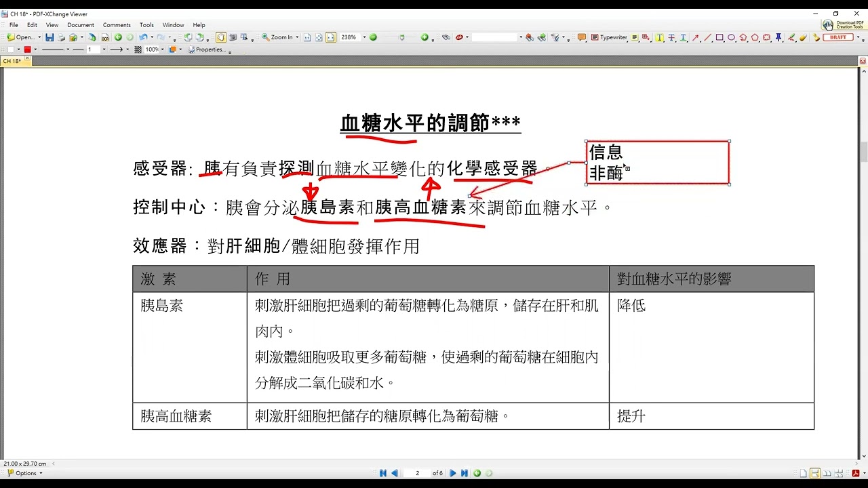Expand the line style dropdown

coord(68,49)
